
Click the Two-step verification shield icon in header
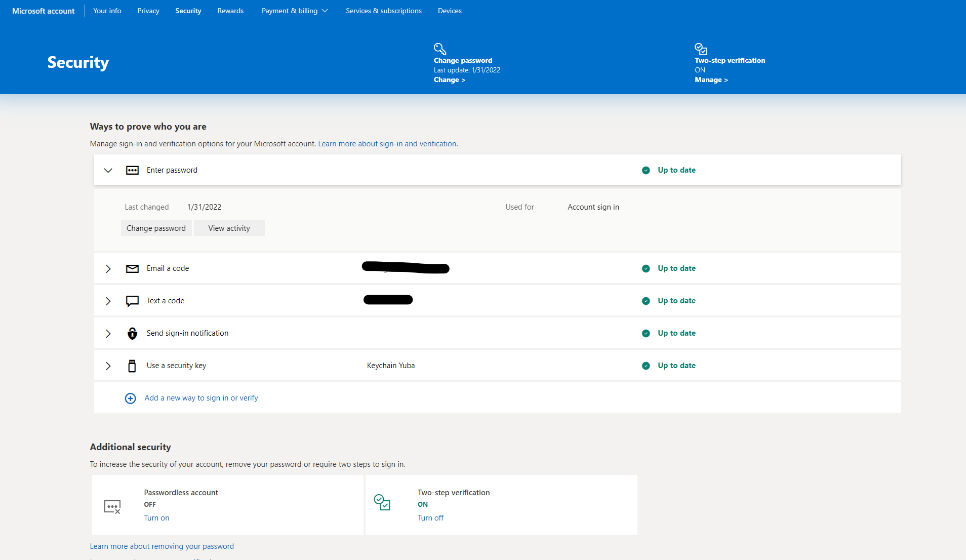pos(701,49)
